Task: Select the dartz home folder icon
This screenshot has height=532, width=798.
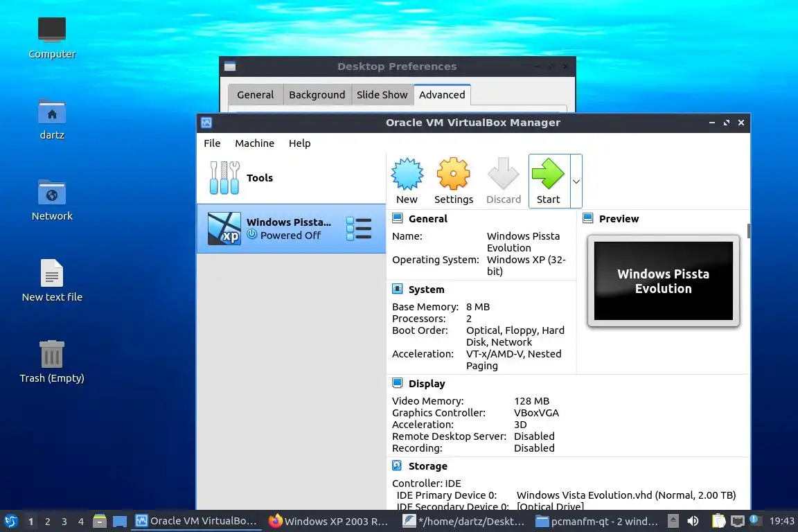Action: point(52,120)
